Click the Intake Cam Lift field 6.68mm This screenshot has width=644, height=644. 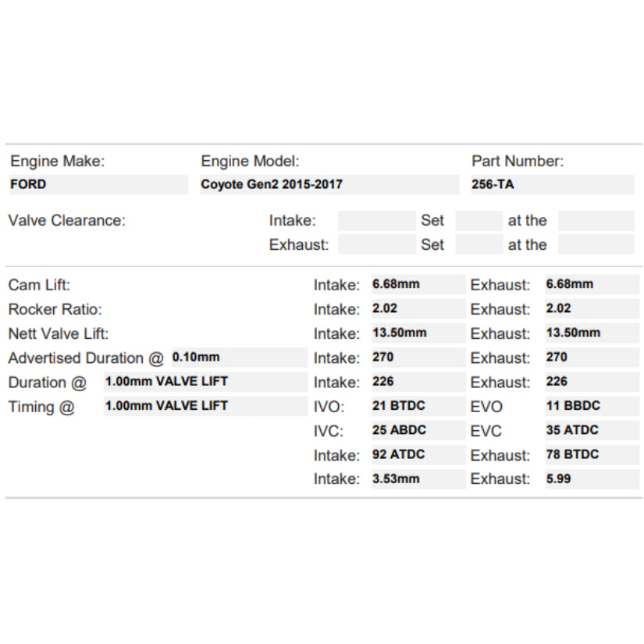(418, 285)
